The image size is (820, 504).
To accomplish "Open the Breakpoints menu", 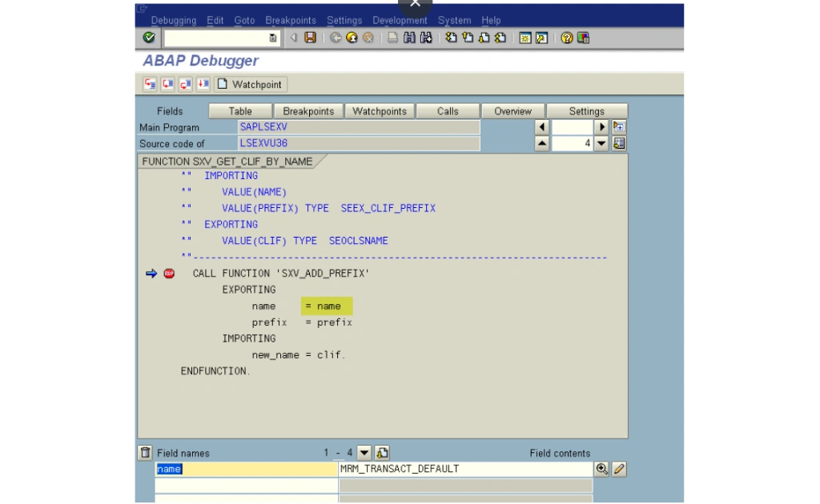I will (290, 20).
